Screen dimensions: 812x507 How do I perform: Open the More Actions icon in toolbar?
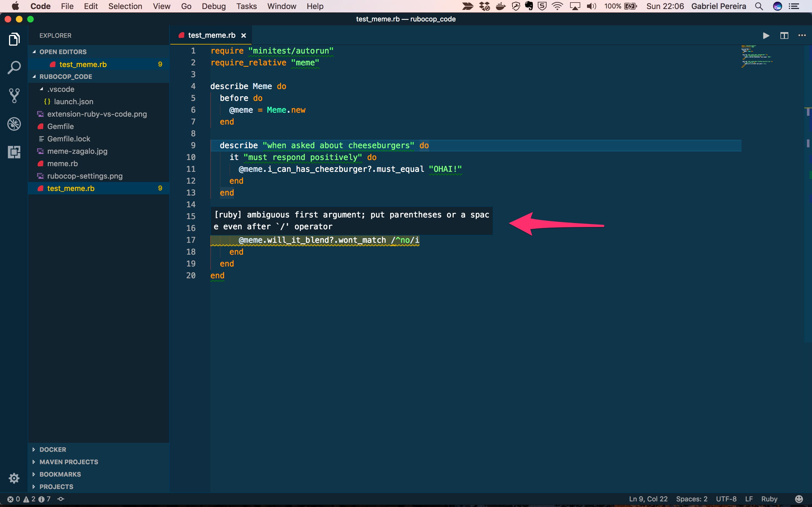[x=803, y=35]
